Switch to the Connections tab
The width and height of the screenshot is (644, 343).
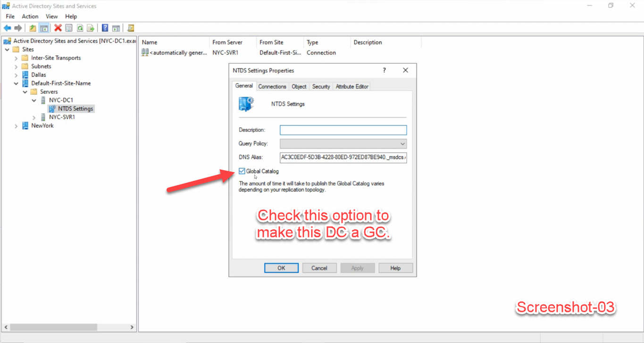(272, 87)
